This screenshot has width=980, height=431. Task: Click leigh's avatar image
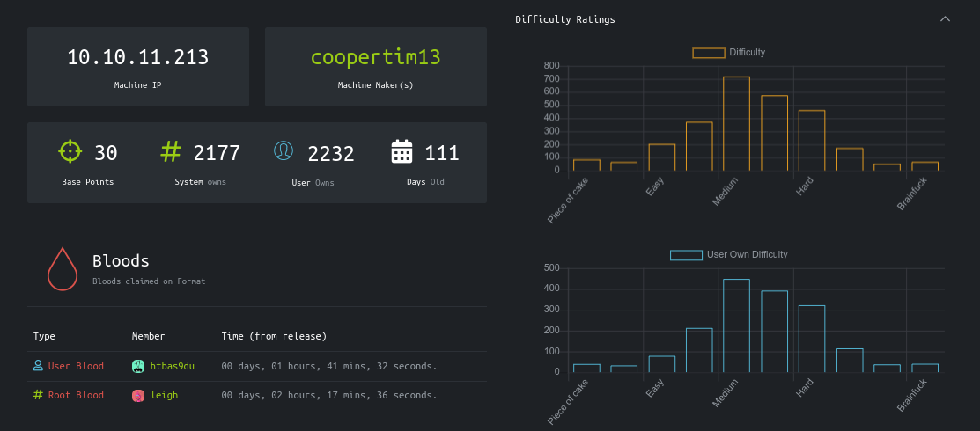(x=138, y=396)
